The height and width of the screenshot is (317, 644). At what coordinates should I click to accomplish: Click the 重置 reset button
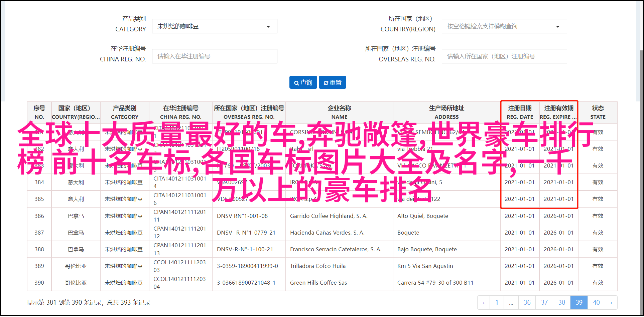333,82
